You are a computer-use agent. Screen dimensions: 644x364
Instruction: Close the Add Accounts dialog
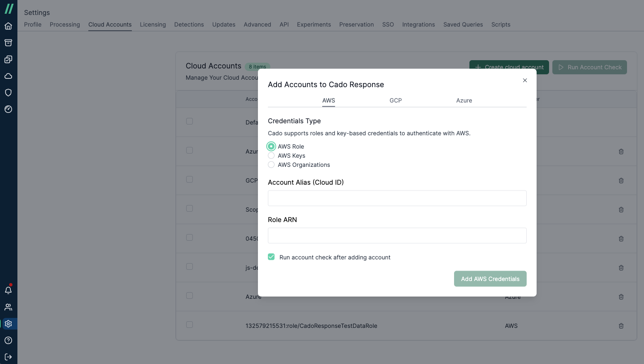click(x=525, y=81)
